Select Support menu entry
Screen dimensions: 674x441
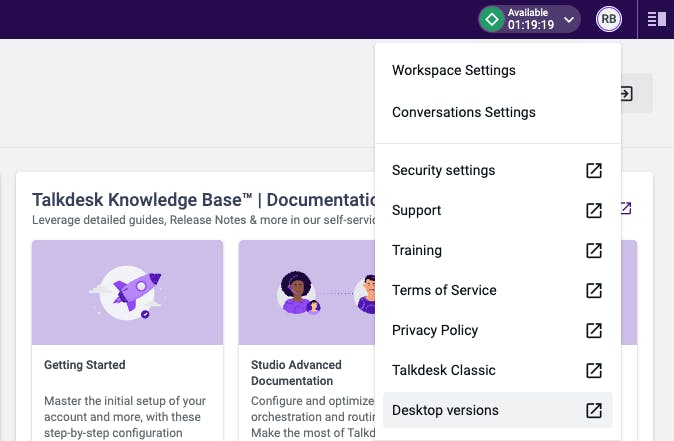[497, 210]
